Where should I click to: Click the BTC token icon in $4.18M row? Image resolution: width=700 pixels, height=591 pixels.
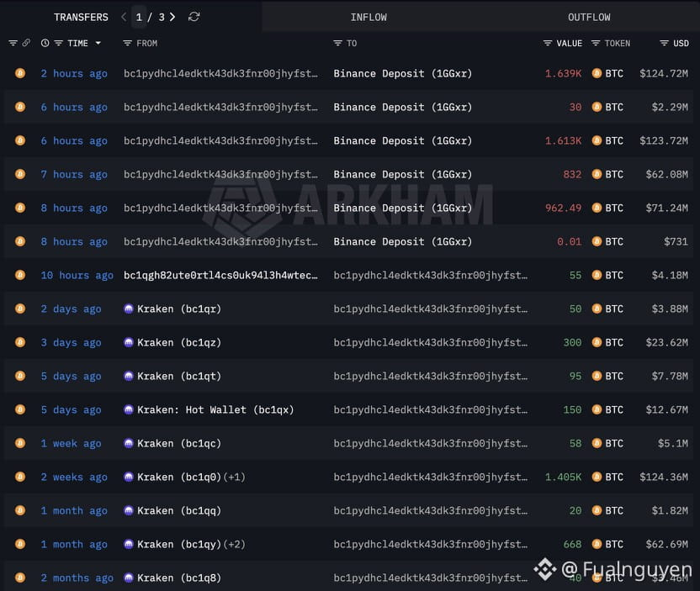coord(597,275)
